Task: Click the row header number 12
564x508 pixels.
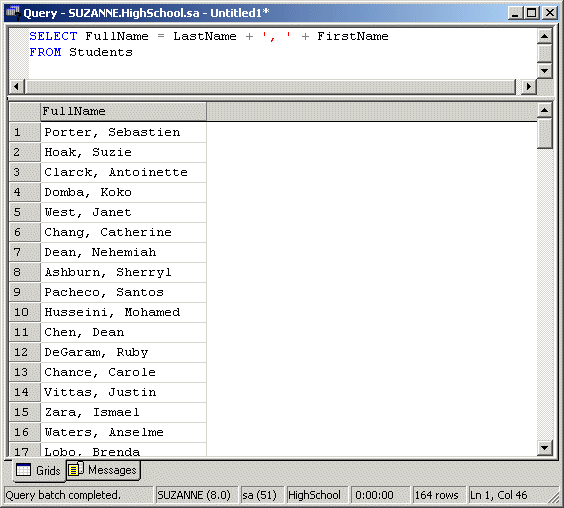Action: [x=24, y=352]
